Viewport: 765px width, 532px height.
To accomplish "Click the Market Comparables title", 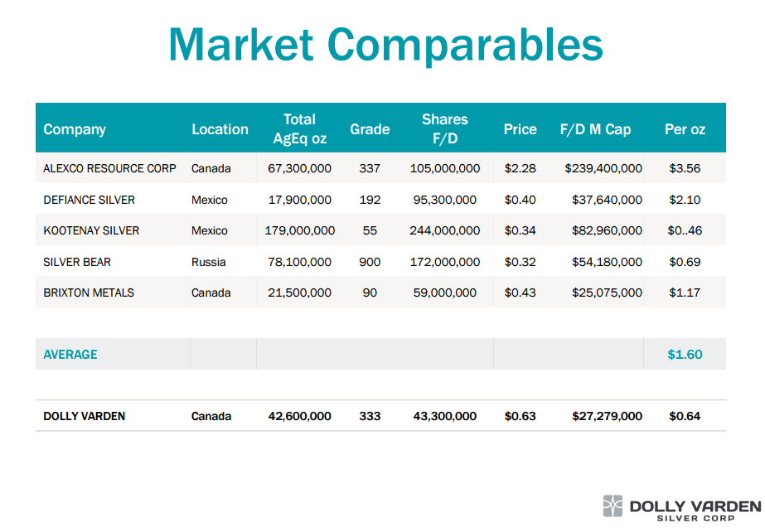I will pos(385,46).
